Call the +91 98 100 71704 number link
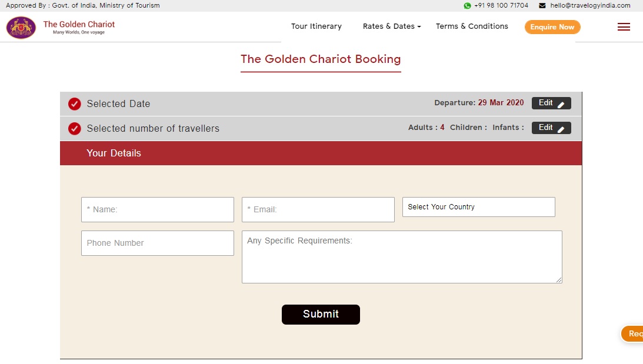 click(x=501, y=5)
